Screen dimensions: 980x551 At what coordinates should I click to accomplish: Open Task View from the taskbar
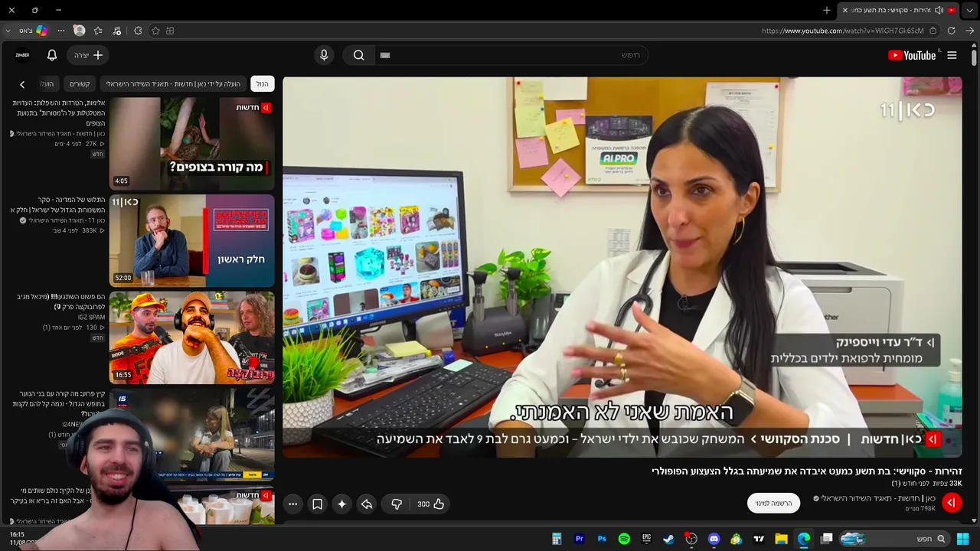point(826,539)
